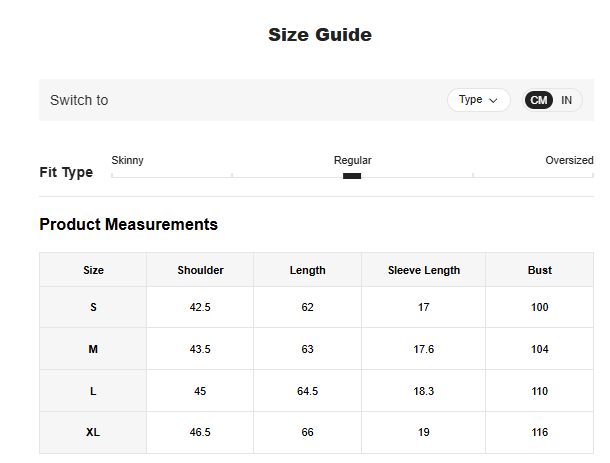Select the XL size row

pyautogui.click(x=93, y=432)
